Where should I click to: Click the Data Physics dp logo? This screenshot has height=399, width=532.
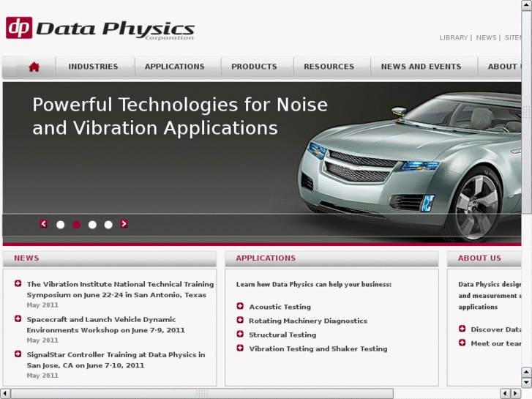click(x=100, y=28)
